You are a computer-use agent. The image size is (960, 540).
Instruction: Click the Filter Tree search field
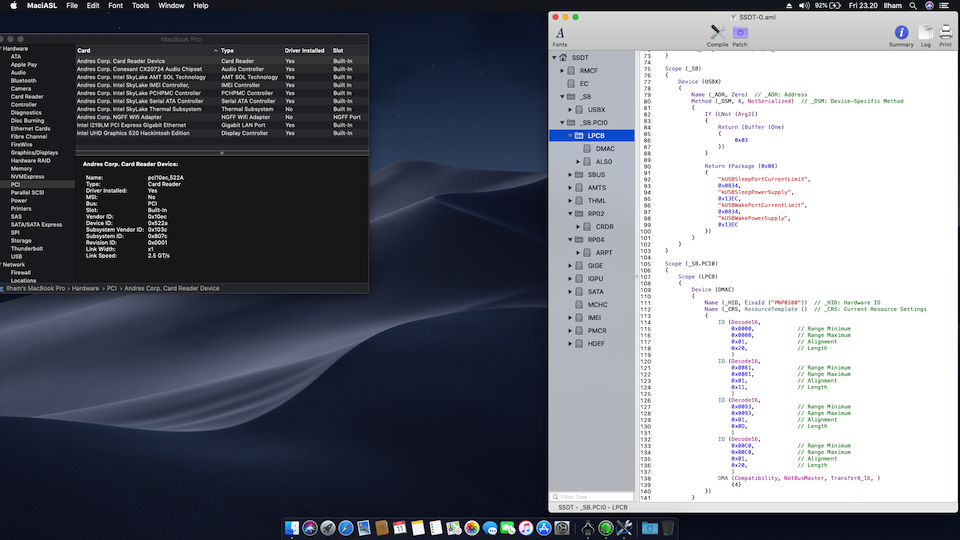591,497
